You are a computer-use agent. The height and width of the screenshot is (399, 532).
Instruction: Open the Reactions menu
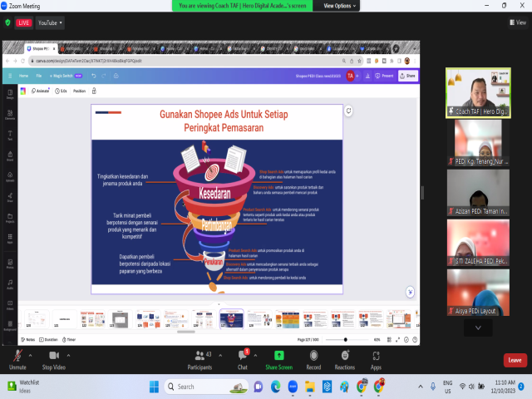pos(344,356)
